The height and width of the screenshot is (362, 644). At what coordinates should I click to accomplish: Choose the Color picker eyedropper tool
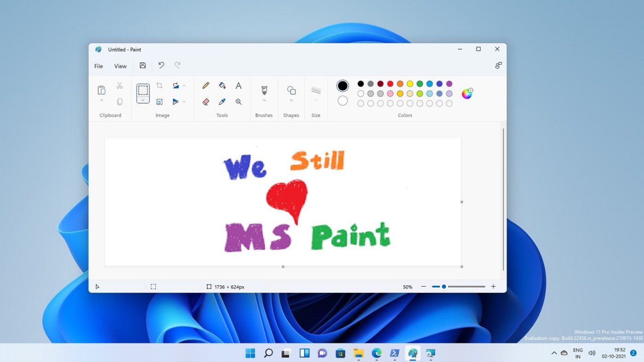tap(222, 102)
